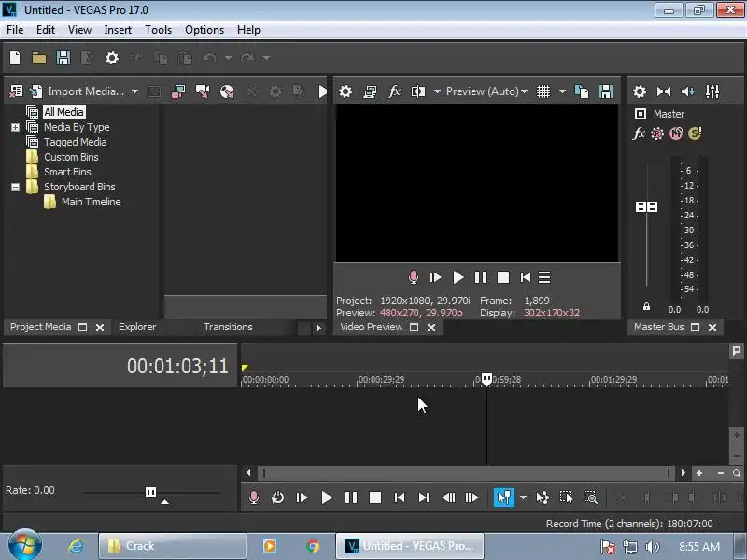Click the playback Rate slider thumb
Screen dimensions: 747x560
coord(150,492)
